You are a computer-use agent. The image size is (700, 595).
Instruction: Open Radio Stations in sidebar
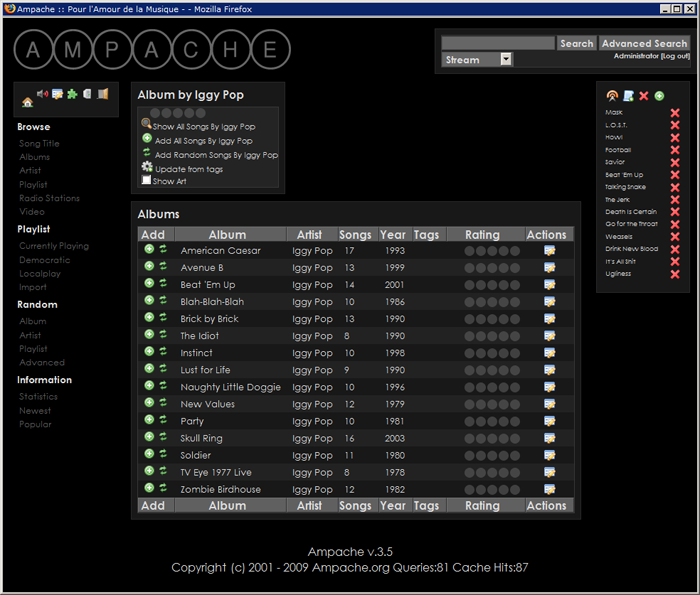pos(50,198)
